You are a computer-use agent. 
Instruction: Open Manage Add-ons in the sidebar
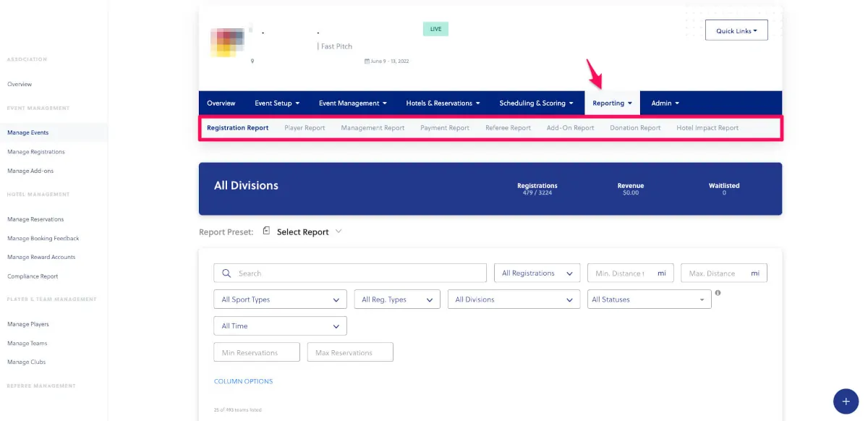pos(30,171)
